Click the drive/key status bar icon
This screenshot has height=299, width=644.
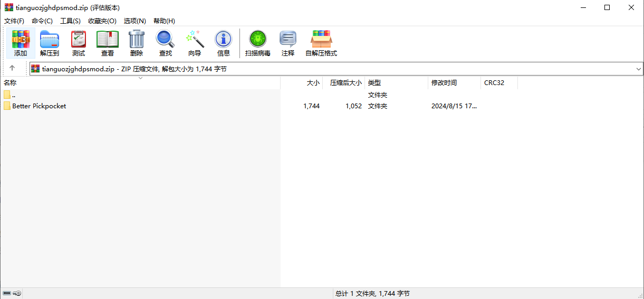pyautogui.click(x=12, y=293)
